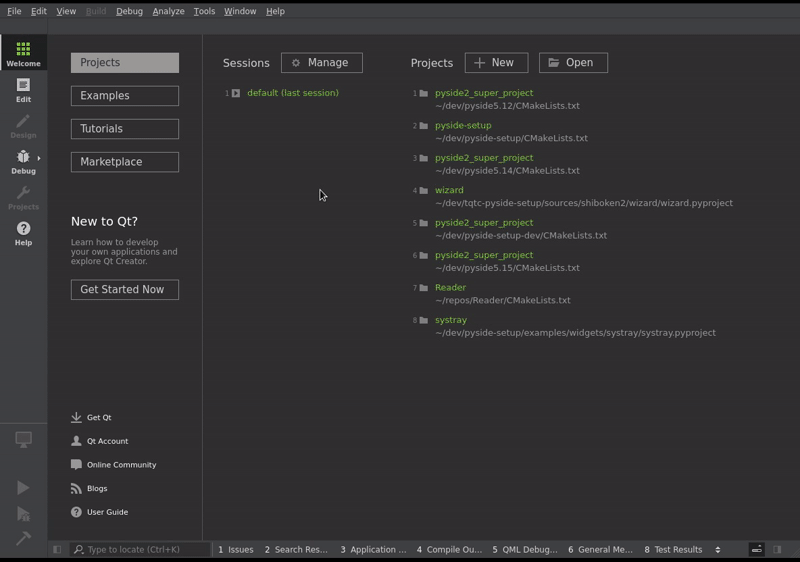
Task: Click Manage sessions button
Action: point(322,63)
